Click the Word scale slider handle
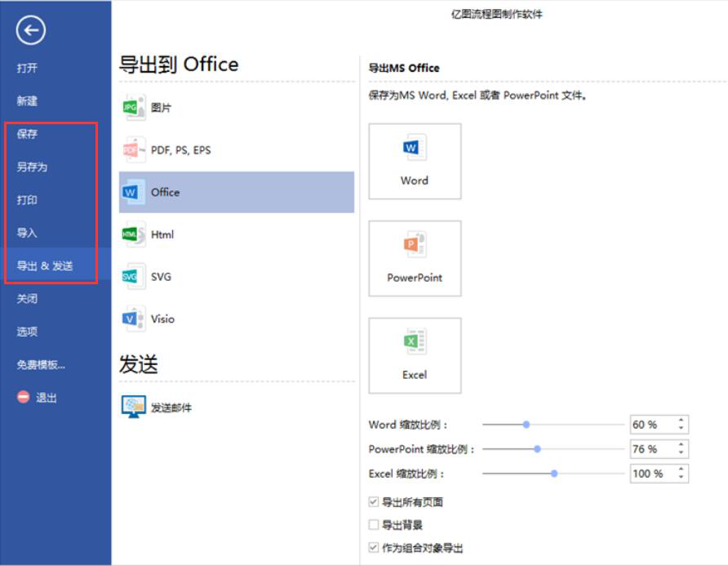728x566 pixels. coord(526,424)
